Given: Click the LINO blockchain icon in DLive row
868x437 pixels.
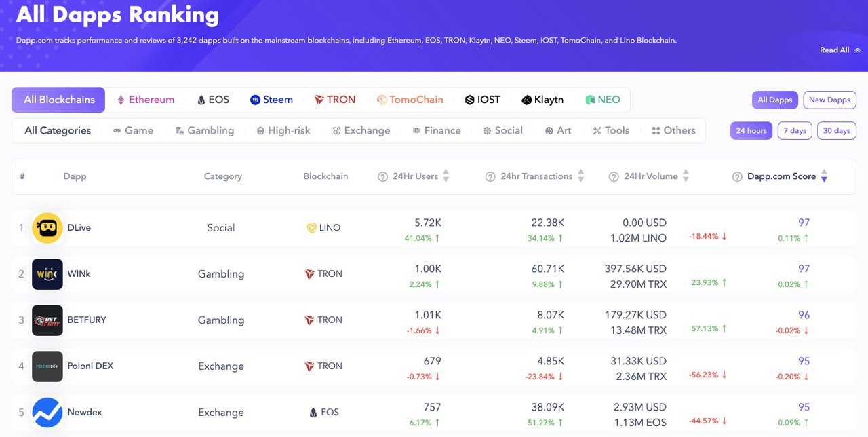Looking at the screenshot, I should coord(311,228).
